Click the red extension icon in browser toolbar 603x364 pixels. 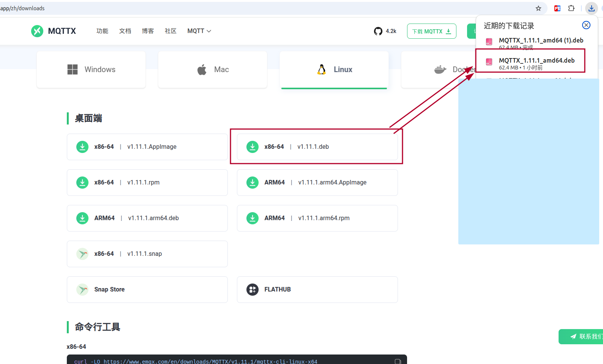557,8
